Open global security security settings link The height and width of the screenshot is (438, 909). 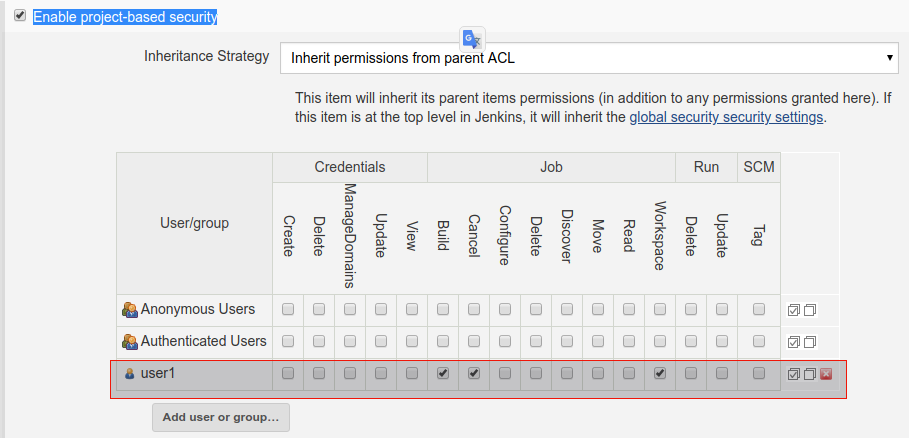(726, 117)
